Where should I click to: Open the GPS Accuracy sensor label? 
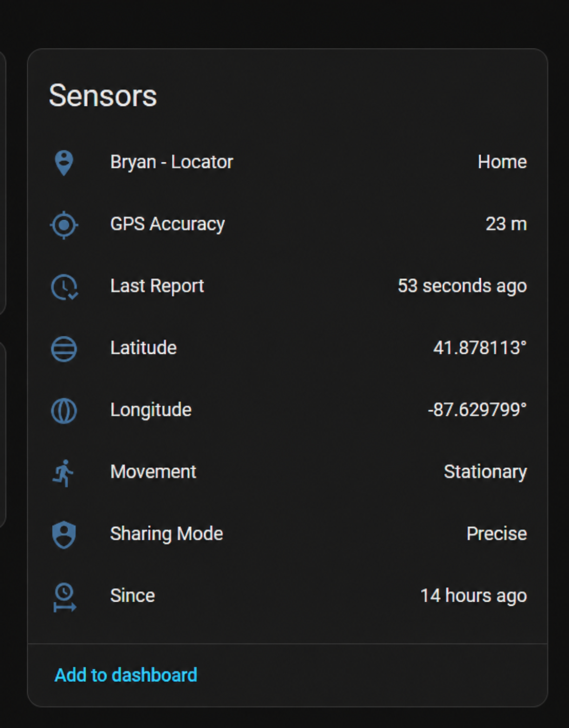(168, 224)
